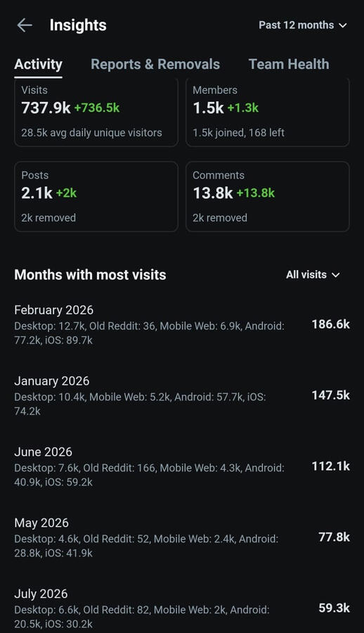
Task: Click the chevron beside Past 12 months
Action: tap(343, 25)
